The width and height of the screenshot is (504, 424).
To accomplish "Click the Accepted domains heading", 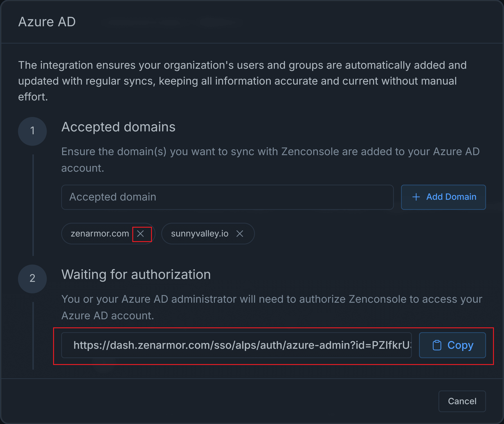I will (118, 127).
